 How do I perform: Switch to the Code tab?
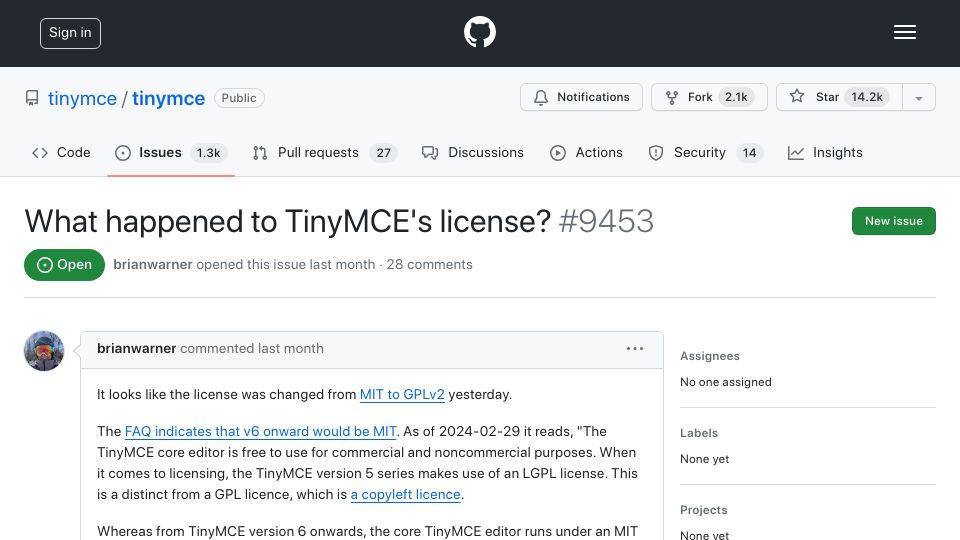pyautogui.click(x=61, y=152)
